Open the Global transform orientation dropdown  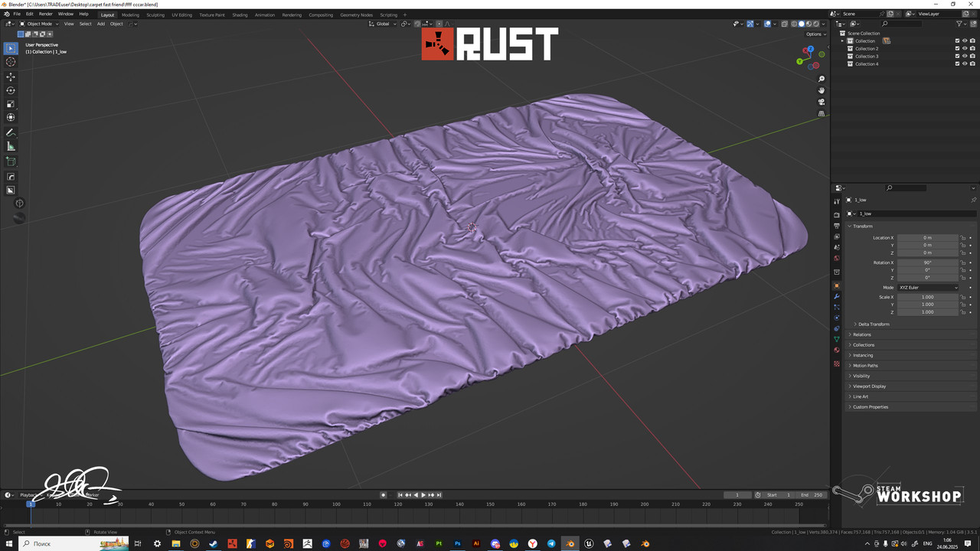coord(382,24)
